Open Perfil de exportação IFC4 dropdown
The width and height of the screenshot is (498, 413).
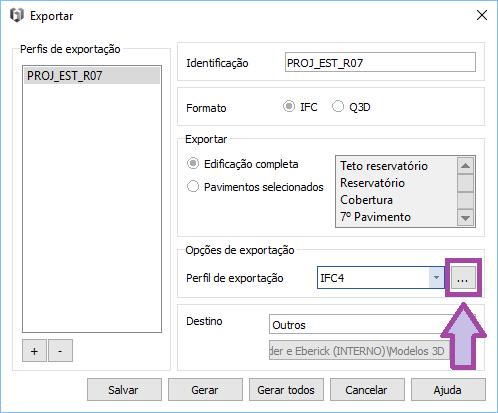[x=381, y=278]
